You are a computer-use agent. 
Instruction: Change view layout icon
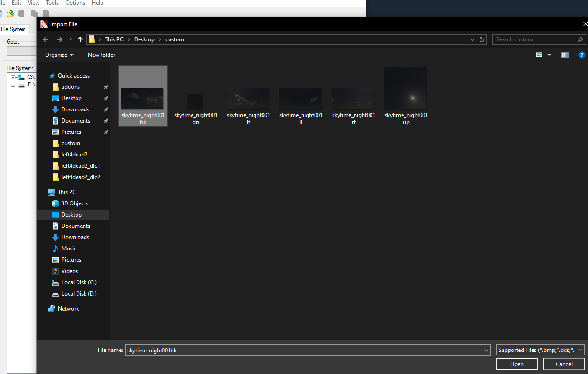[539, 55]
